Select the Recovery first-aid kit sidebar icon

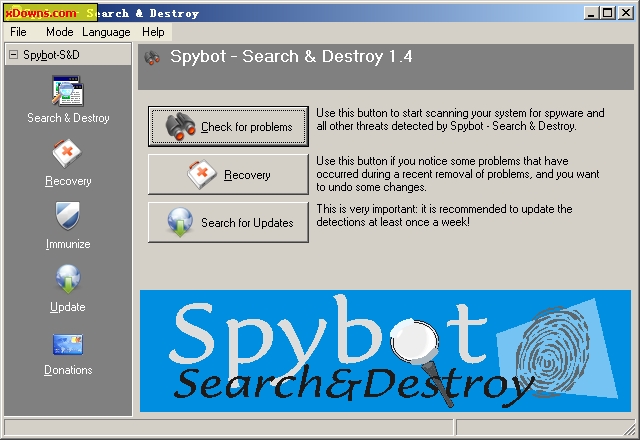(x=67, y=154)
